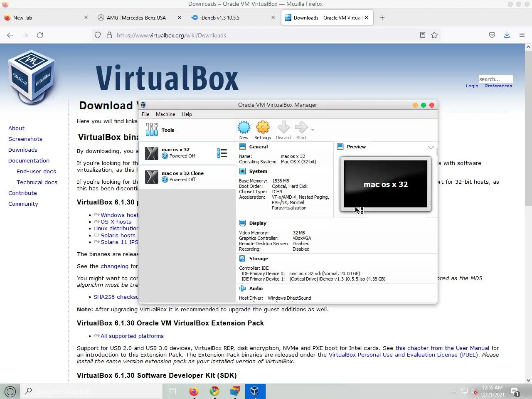Close the Downloads Oracle VM VirtualBox tab

point(367,18)
